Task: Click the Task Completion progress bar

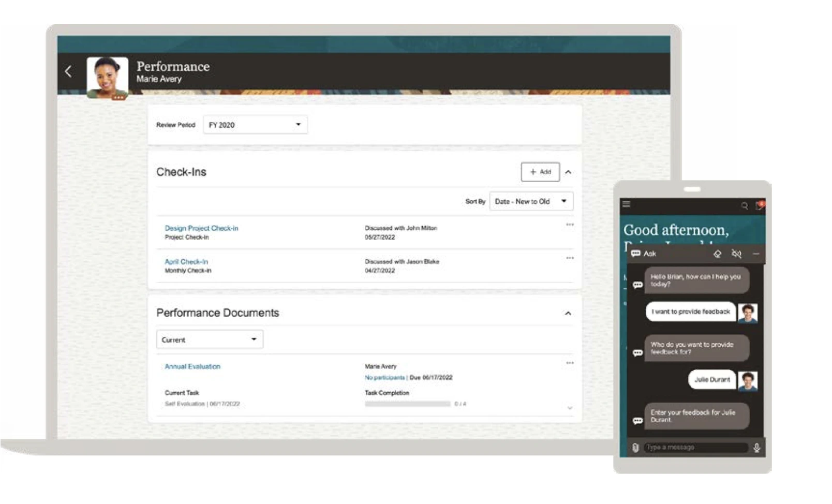Action: (x=407, y=404)
